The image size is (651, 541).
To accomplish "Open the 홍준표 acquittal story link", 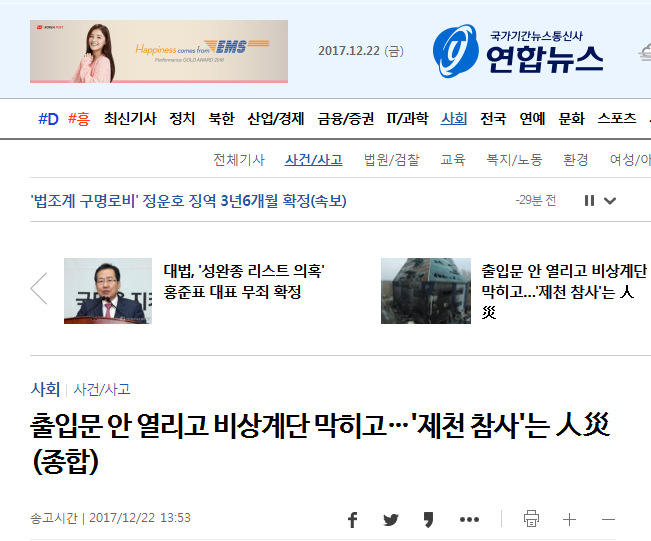I will [x=244, y=282].
